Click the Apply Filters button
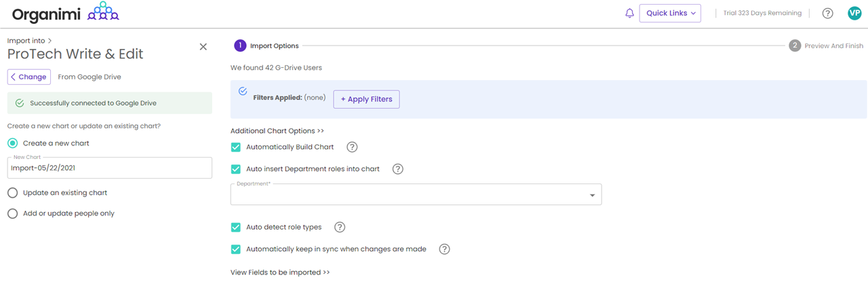The width and height of the screenshot is (868, 288). tap(366, 99)
